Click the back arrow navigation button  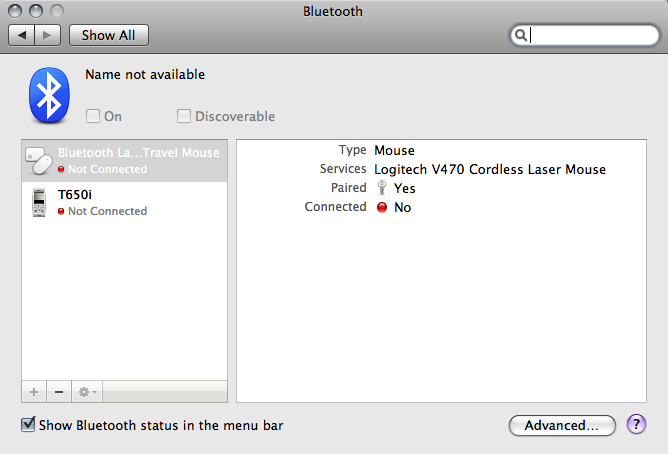click(22, 35)
